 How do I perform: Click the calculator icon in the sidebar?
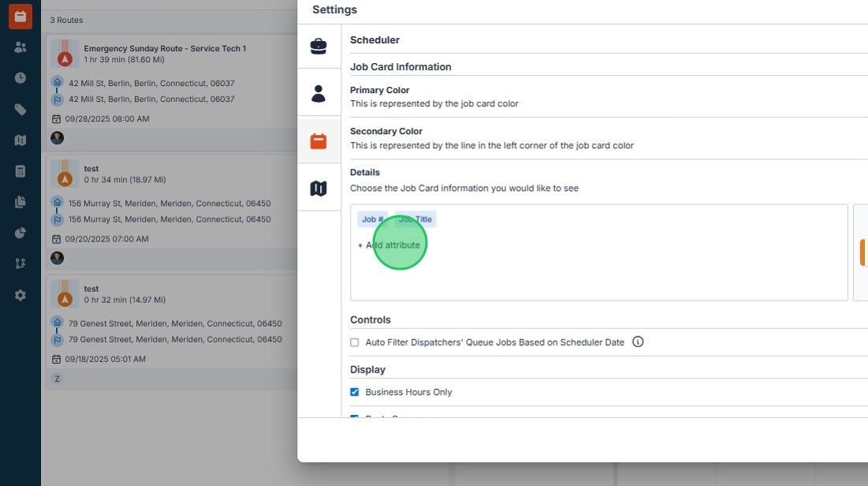[x=20, y=171]
